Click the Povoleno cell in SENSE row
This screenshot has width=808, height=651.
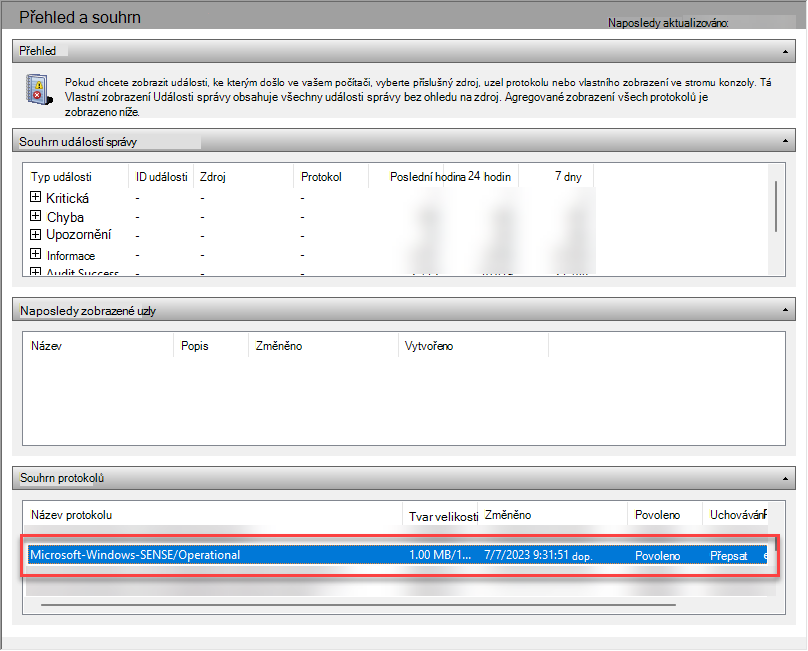pos(657,556)
